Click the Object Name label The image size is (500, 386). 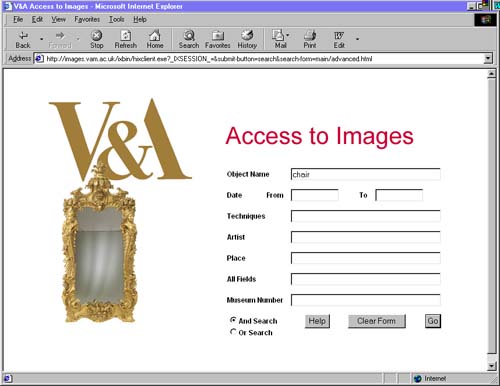pos(248,174)
